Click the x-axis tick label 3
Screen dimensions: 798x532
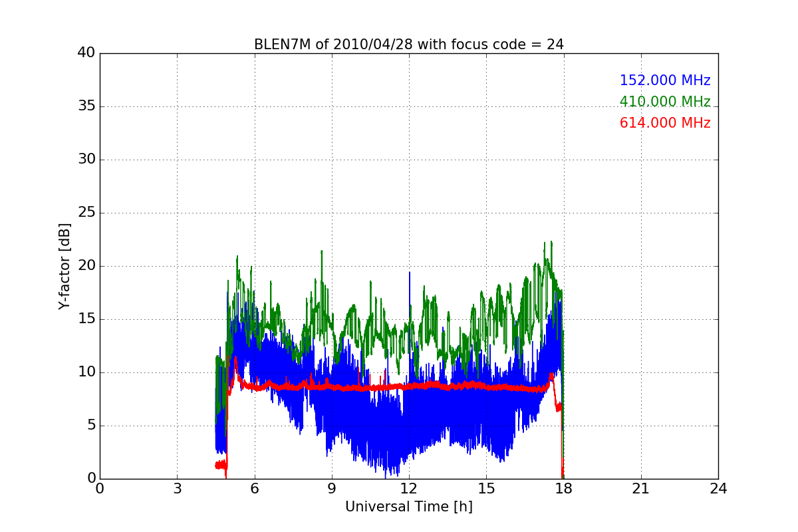pos(177,489)
